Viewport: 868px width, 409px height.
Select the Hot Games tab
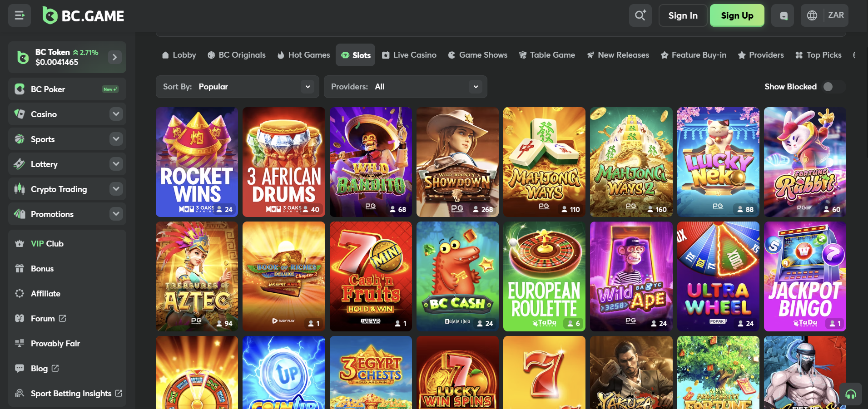[x=303, y=55]
